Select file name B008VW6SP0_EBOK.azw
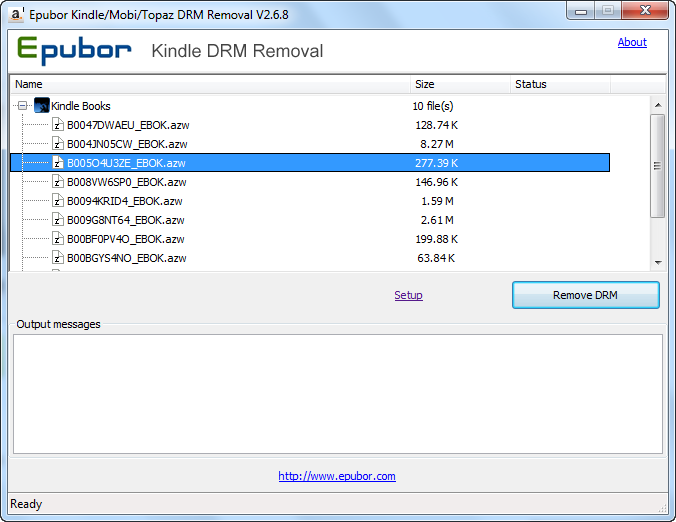This screenshot has height=522, width=676. coord(127,182)
